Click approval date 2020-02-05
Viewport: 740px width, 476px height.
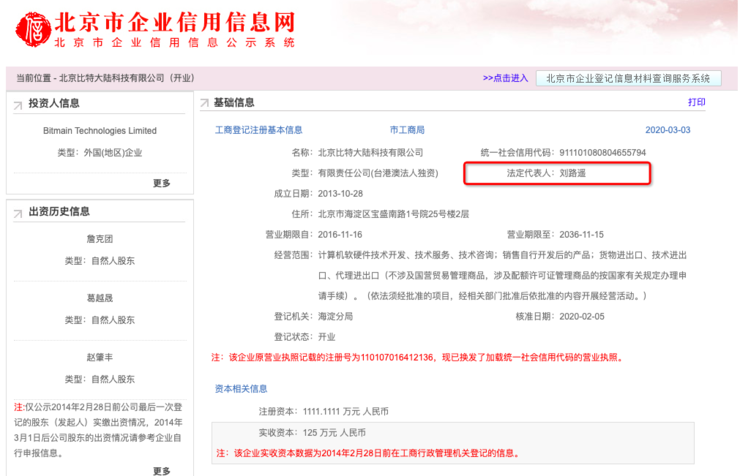pyautogui.click(x=582, y=317)
